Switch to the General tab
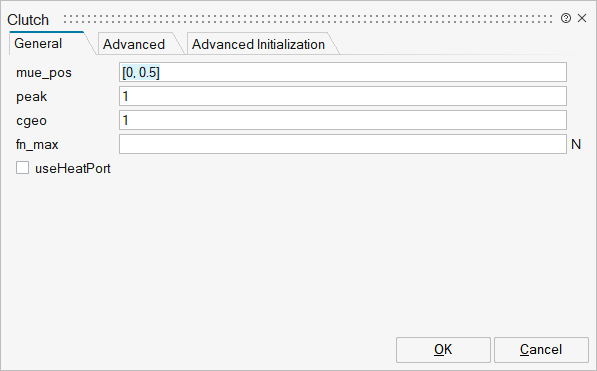 (x=38, y=43)
